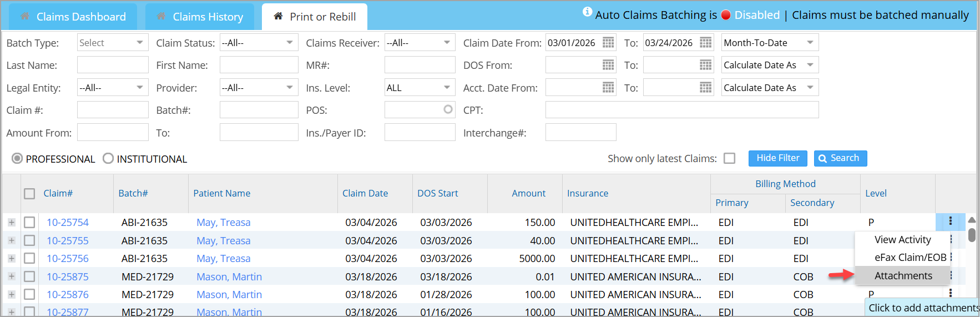Open the three-dot menu for claim 10-25876
This screenshot has width=980, height=317.
(x=950, y=294)
